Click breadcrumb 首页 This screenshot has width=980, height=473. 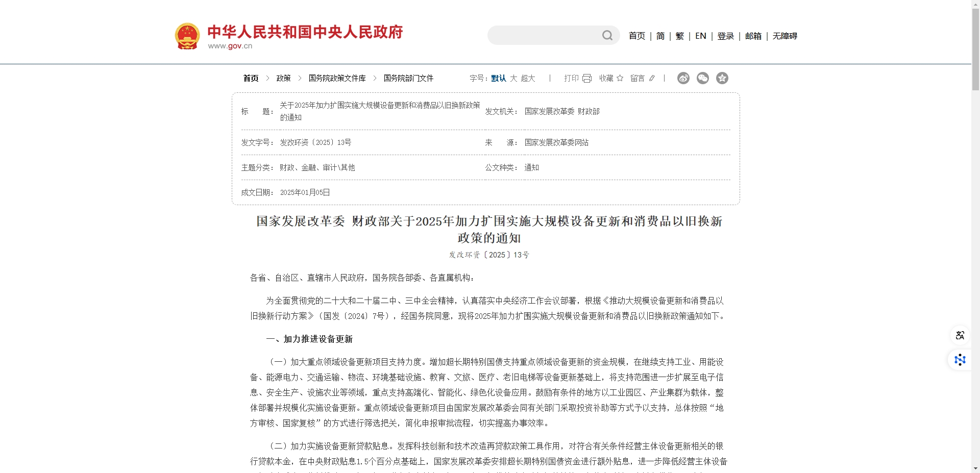(251, 78)
